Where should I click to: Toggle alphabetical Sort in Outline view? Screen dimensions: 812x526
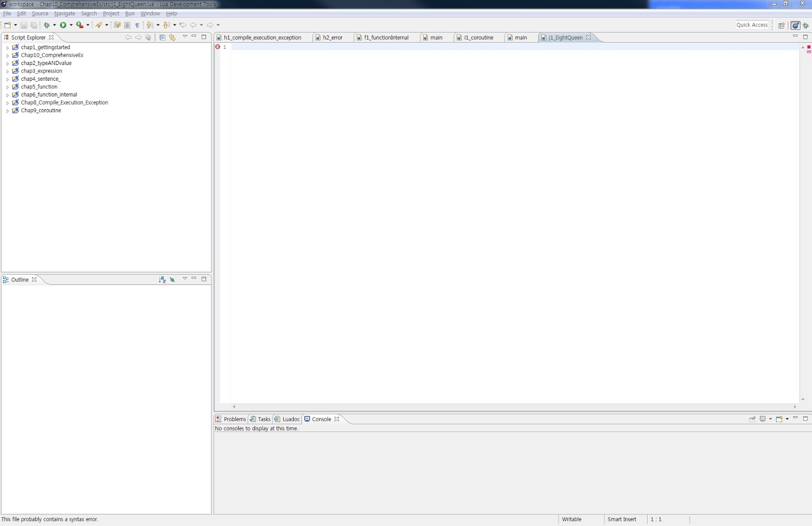[x=162, y=279]
